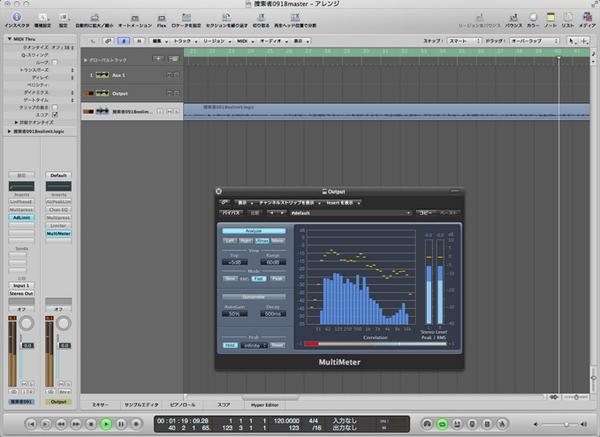Click the Pause transport button
The image size is (600, 437).
[x=121, y=424]
